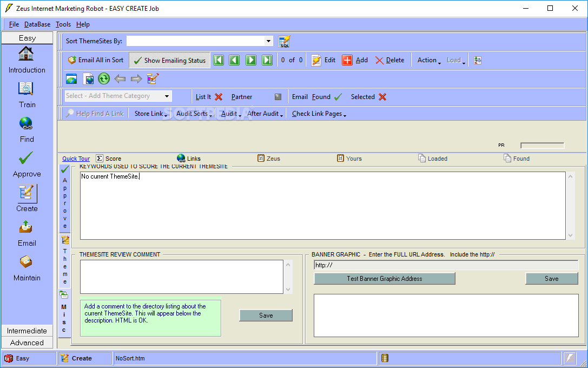This screenshot has height=368, width=588.
Task: Click the Approve vertical tab checkmark icon
Action: click(64, 169)
